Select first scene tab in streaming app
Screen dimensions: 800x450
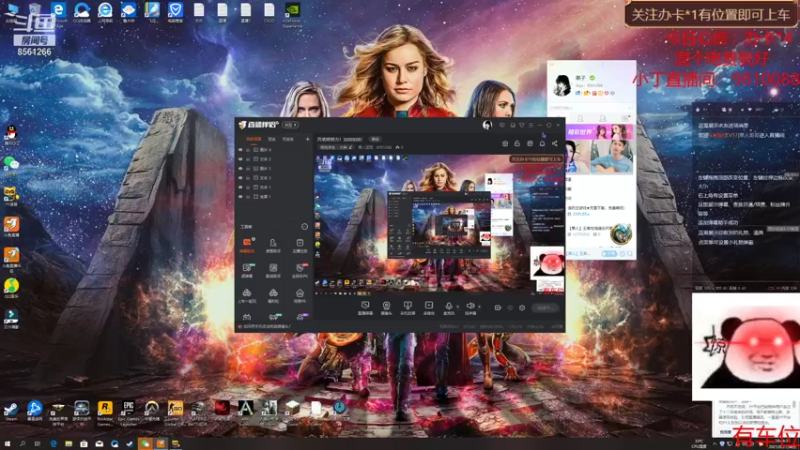click(x=254, y=139)
